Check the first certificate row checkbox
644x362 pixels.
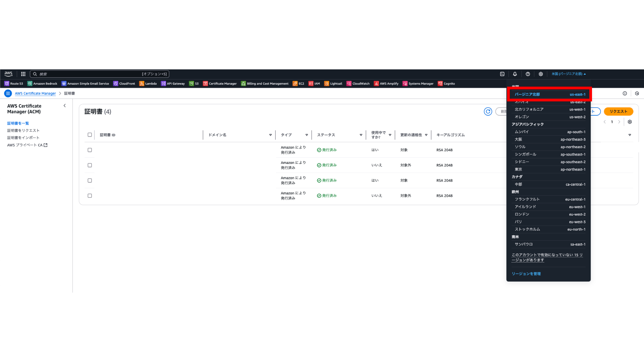point(90,150)
